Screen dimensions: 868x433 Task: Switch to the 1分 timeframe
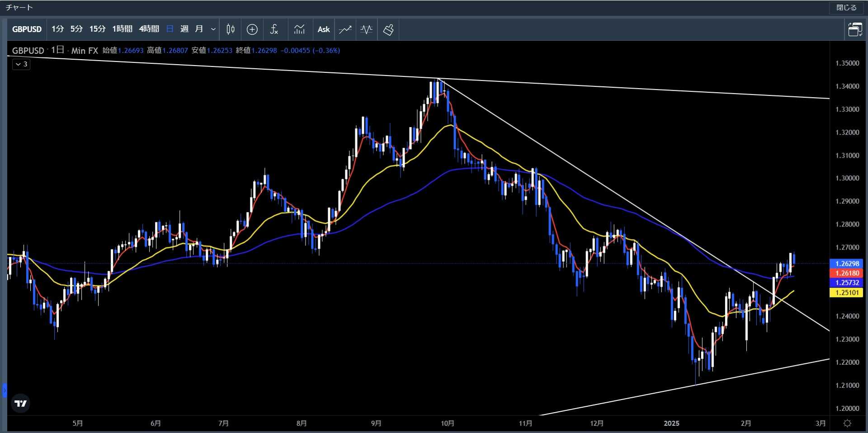pyautogui.click(x=57, y=29)
